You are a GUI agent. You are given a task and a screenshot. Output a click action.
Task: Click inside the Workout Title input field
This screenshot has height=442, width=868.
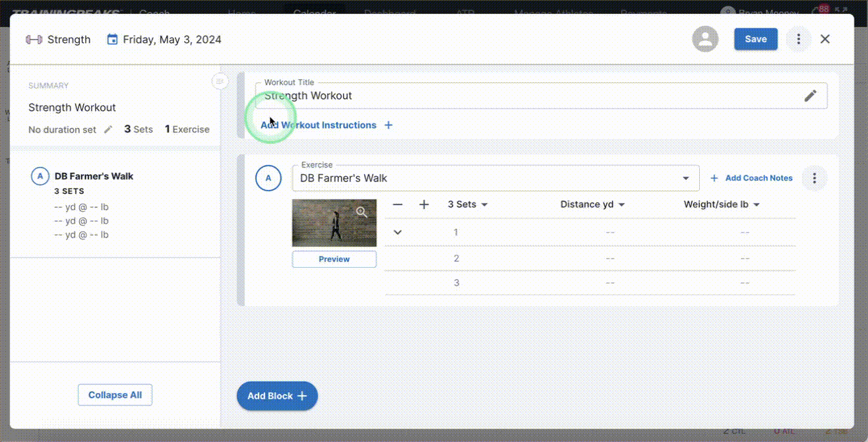click(462, 96)
